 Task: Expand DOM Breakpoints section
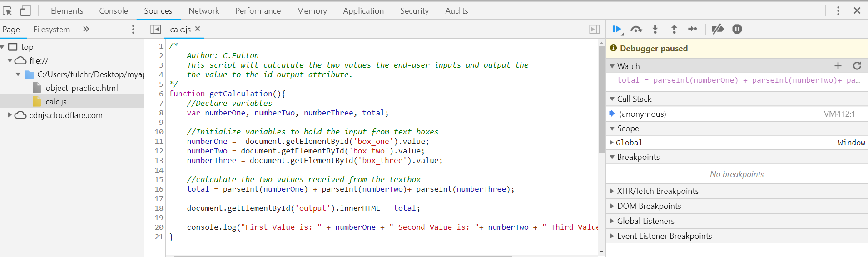612,206
